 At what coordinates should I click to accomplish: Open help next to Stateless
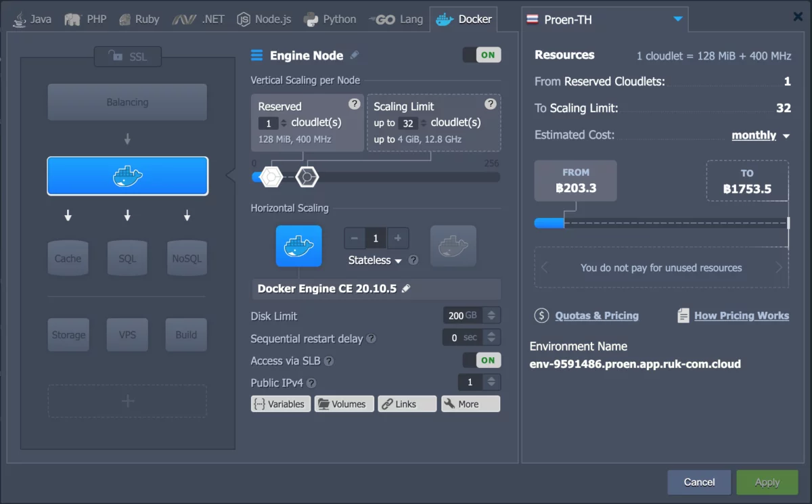click(x=413, y=260)
